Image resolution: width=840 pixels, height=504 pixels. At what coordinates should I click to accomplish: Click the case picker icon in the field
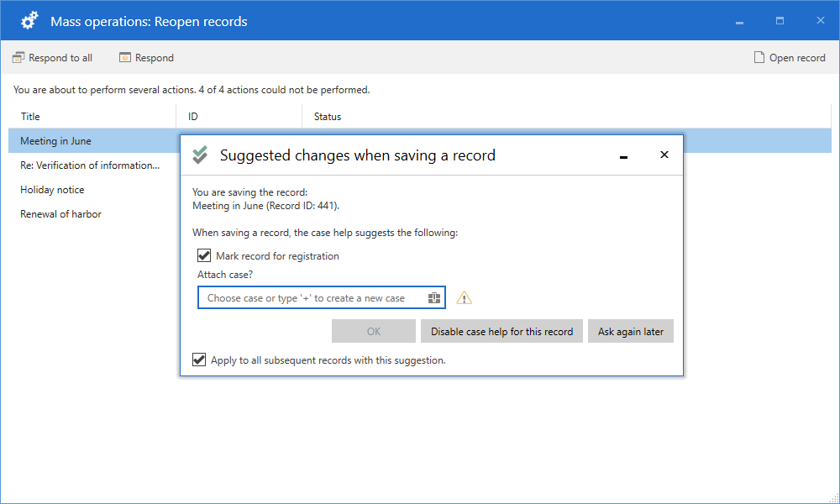tap(433, 298)
